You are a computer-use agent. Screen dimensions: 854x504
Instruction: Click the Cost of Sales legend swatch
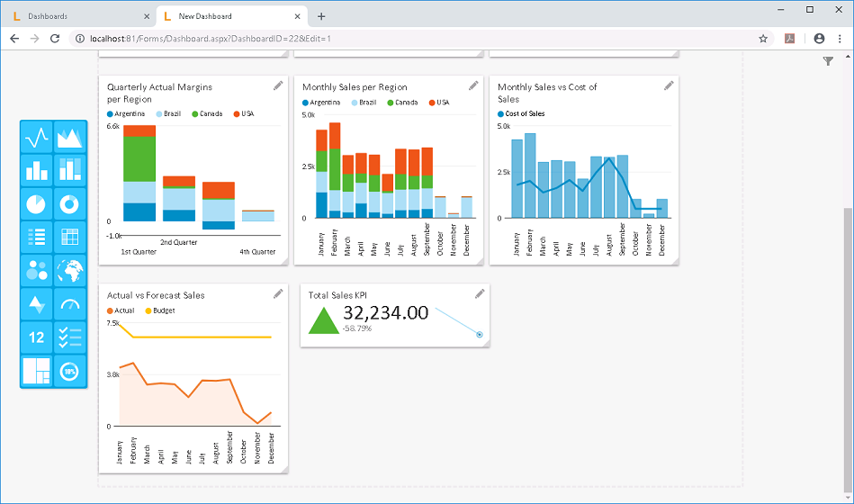[x=501, y=114]
